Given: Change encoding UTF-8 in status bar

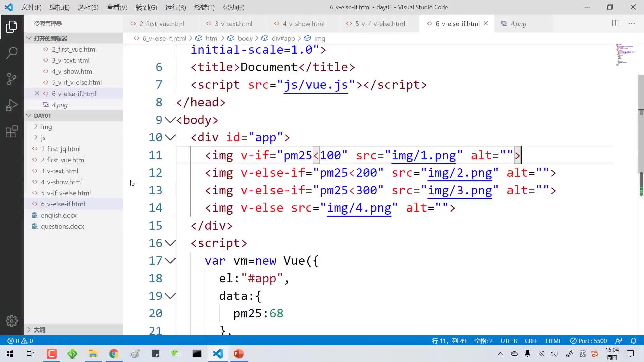Looking at the screenshot, I should (508, 341).
